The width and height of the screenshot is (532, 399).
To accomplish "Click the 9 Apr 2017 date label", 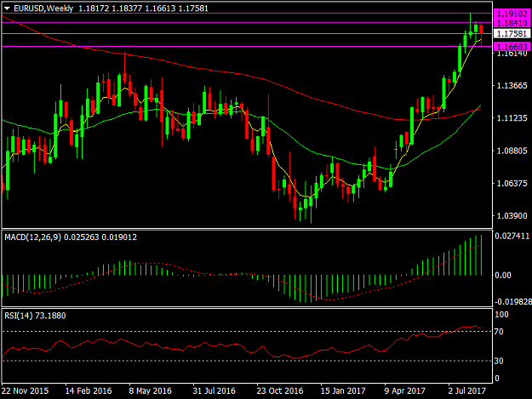I will tap(405, 390).
